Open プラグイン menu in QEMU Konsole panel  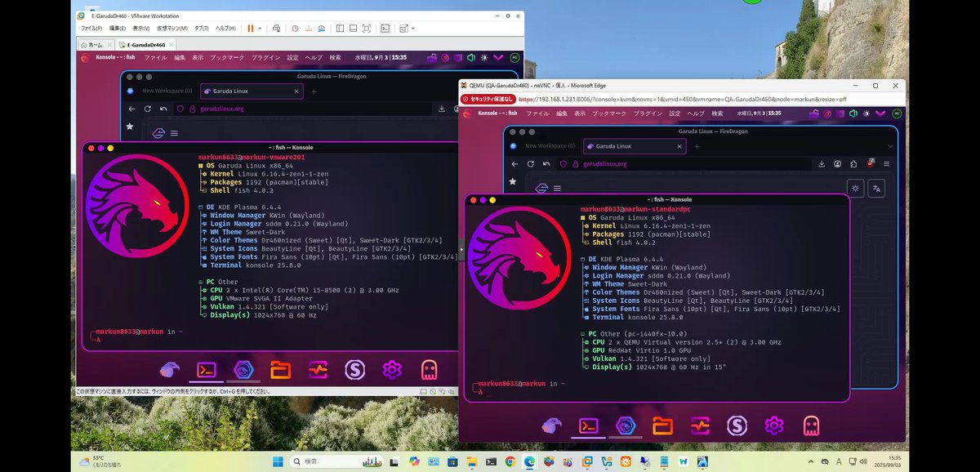click(648, 114)
